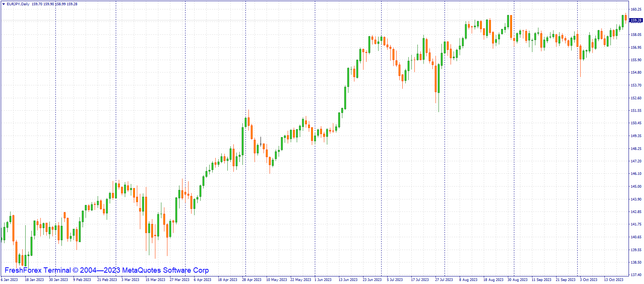Click the triangle icon beside EURJPY,Daily

pos(3,4)
